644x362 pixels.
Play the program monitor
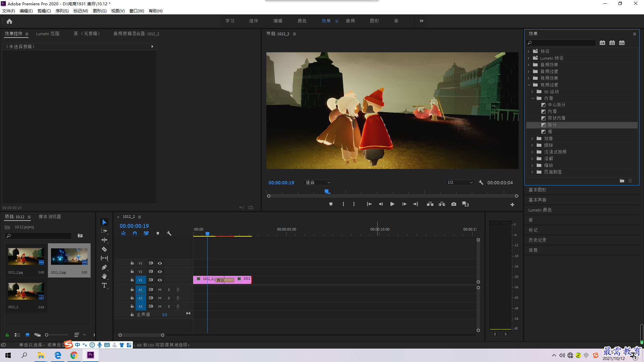click(x=392, y=204)
